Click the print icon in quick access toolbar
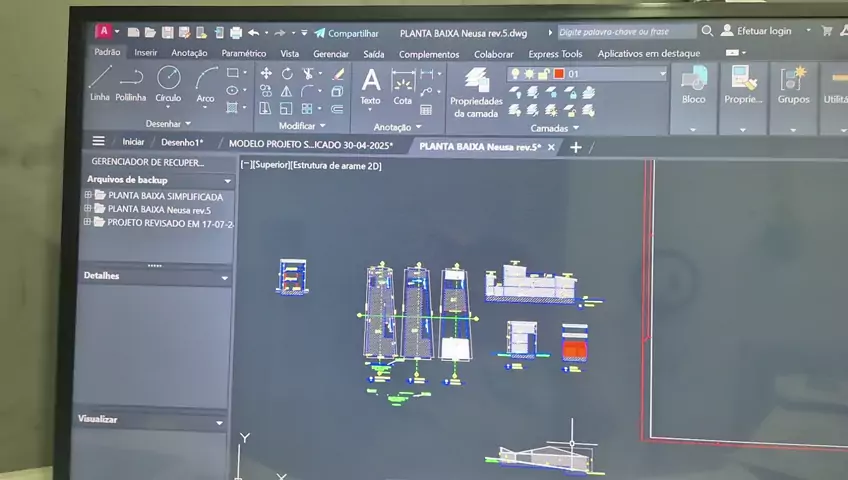The height and width of the screenshot is (480, 848). click(x=236, y=33)
